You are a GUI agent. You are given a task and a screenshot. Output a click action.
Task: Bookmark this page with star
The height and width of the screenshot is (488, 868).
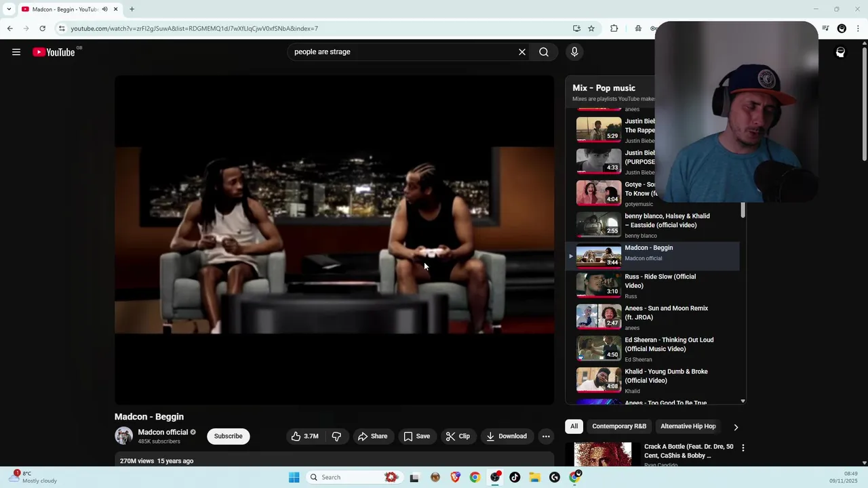591,28
